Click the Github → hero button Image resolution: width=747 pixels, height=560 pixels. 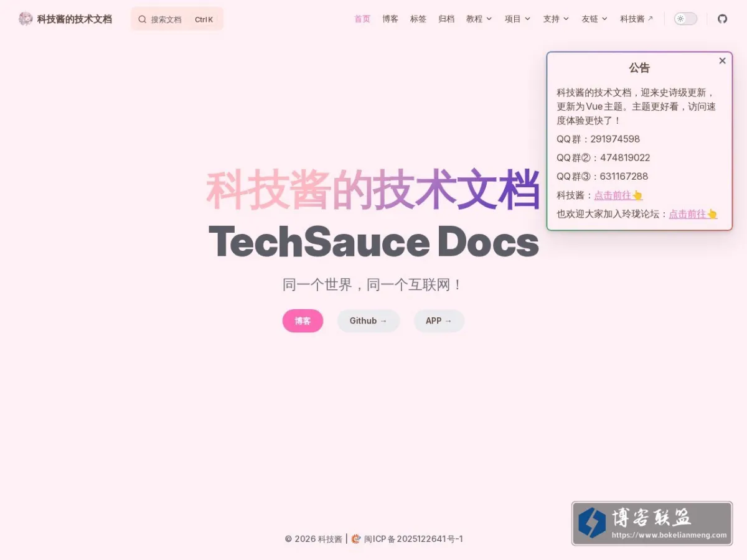368,321
